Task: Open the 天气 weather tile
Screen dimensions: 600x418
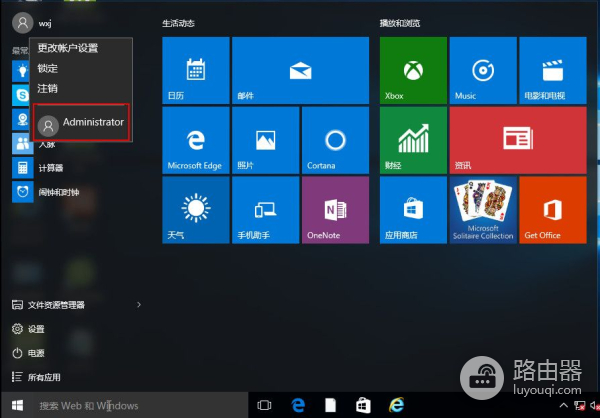Action: pos(195,210)
